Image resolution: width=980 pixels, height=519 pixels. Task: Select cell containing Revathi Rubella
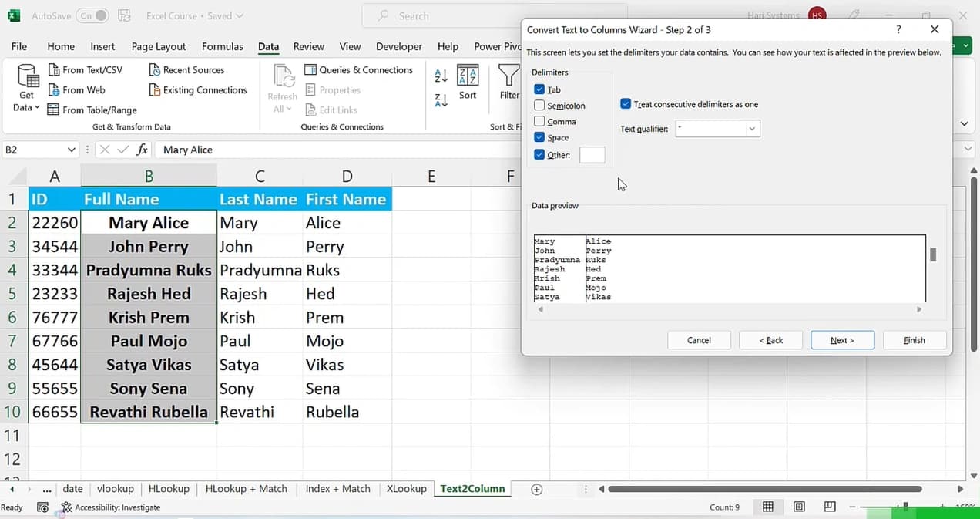tap(149, 412)
